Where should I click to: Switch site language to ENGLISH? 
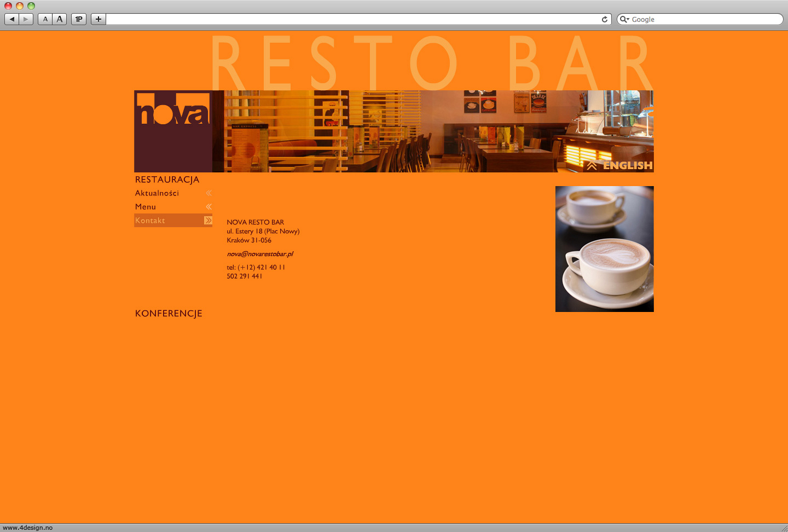(628, 165)
